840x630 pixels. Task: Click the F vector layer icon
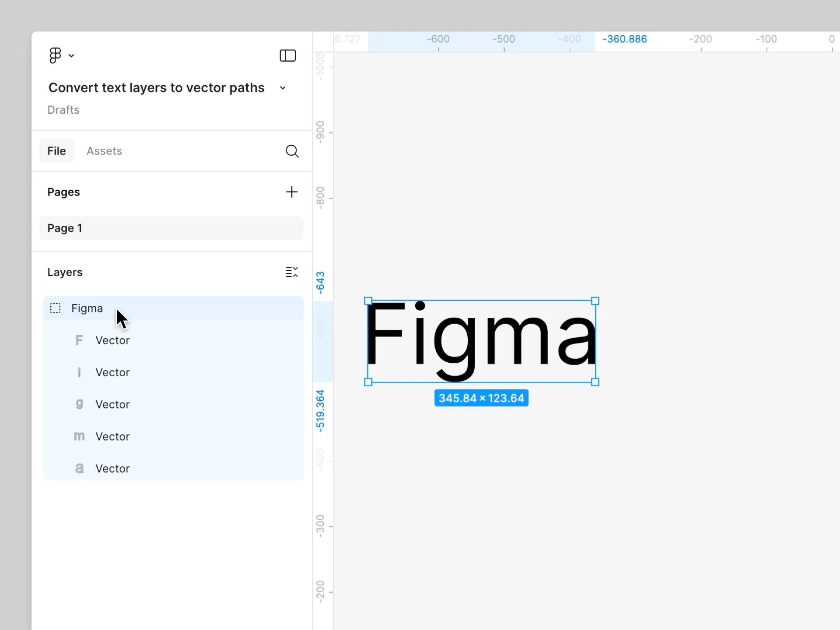click(79, 340)
